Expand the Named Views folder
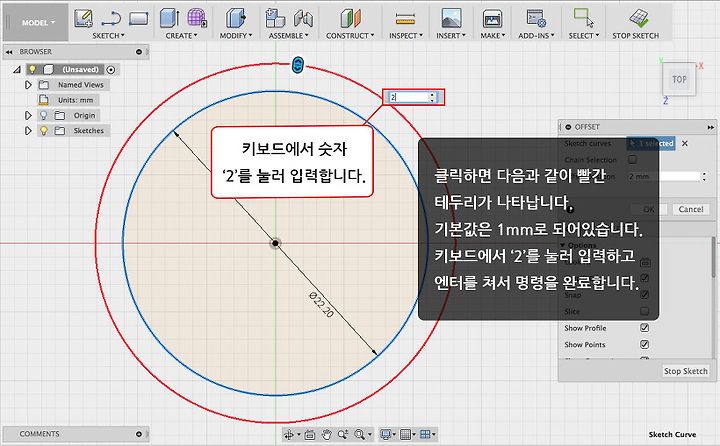This screenshot has width=720, height=446. [28, 85]
